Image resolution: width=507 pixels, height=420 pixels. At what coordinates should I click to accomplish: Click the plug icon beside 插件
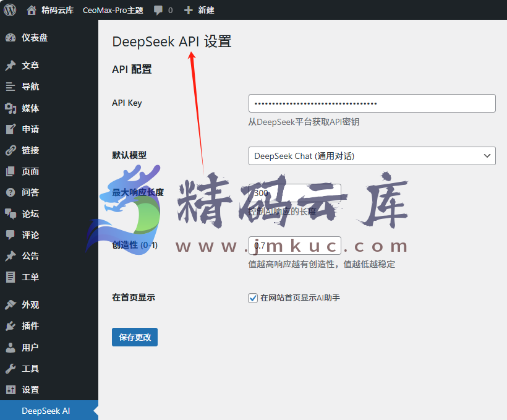tap(11, 326)
